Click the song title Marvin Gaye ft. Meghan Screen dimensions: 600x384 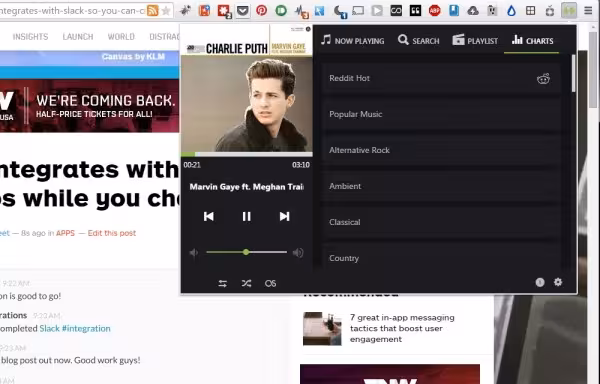[246, 187]
